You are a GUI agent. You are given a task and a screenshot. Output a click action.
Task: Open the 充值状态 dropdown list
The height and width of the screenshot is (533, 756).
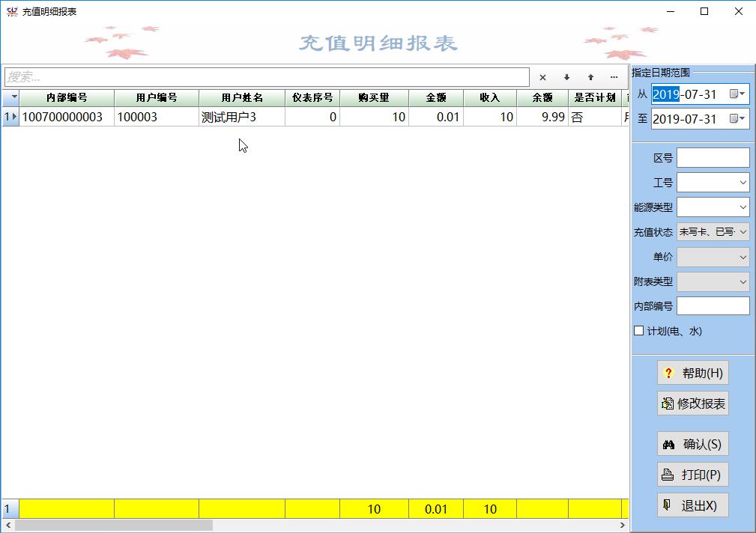[x=743, y=232]
